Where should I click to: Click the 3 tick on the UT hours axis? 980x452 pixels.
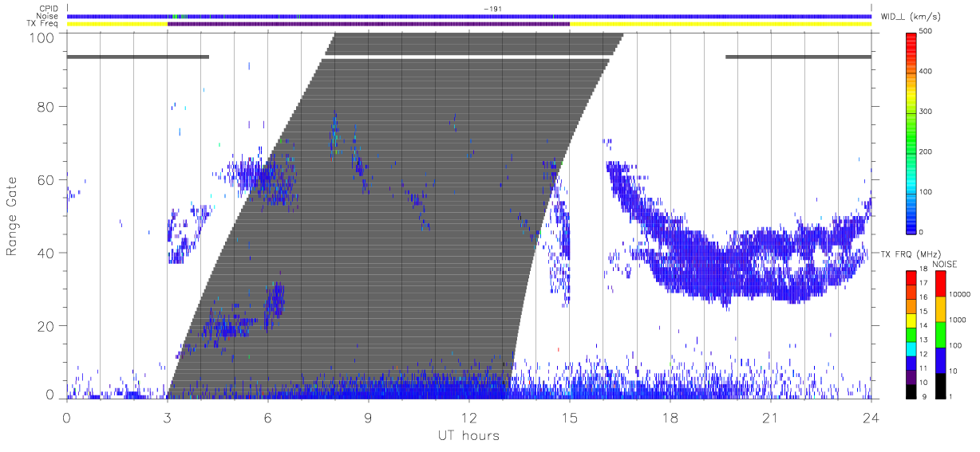168,416
